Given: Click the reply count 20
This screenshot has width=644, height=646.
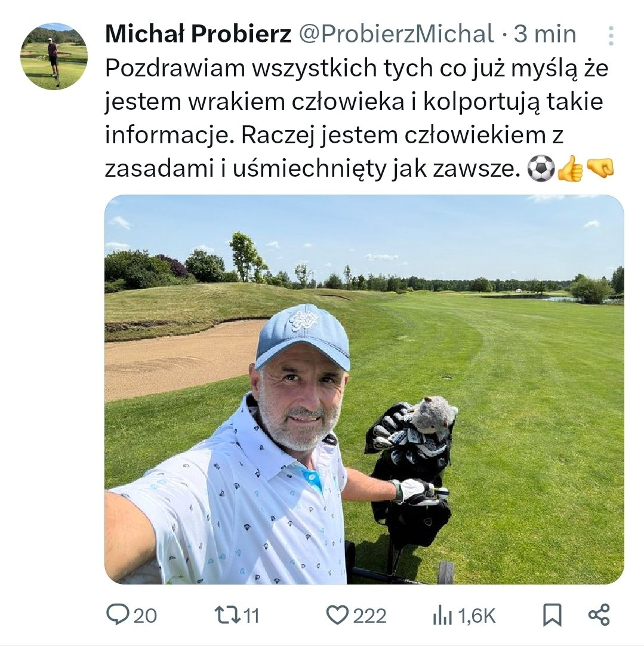Looking at the screenshot, I should (145, 616).
